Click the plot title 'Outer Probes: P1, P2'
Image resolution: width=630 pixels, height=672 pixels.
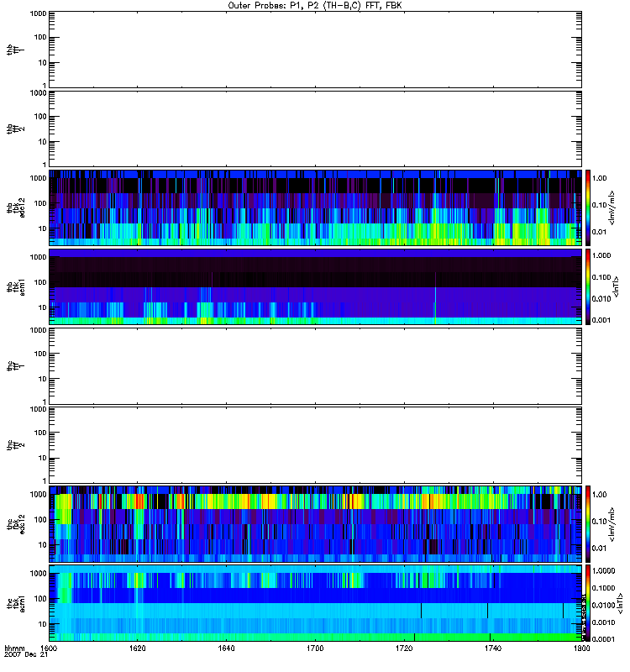click(315, 5)
